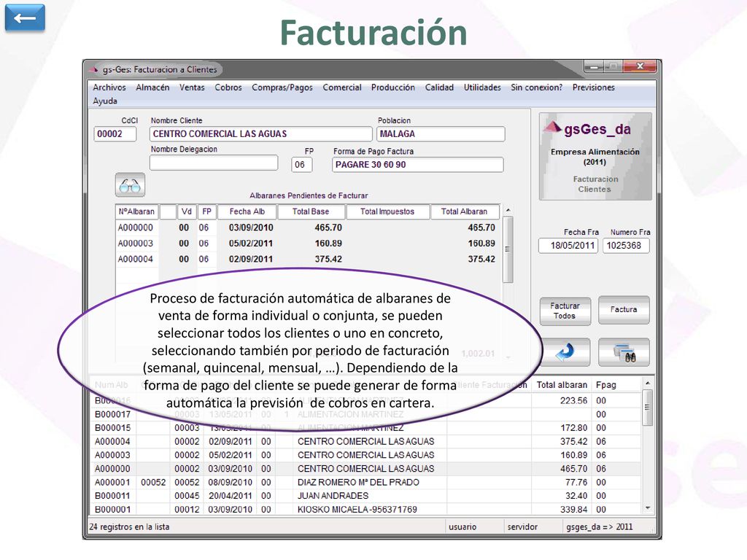The image size is (747, 560).
Task: Select lower list row A000003 dated 05/02/2011
Action: (365, 455)
